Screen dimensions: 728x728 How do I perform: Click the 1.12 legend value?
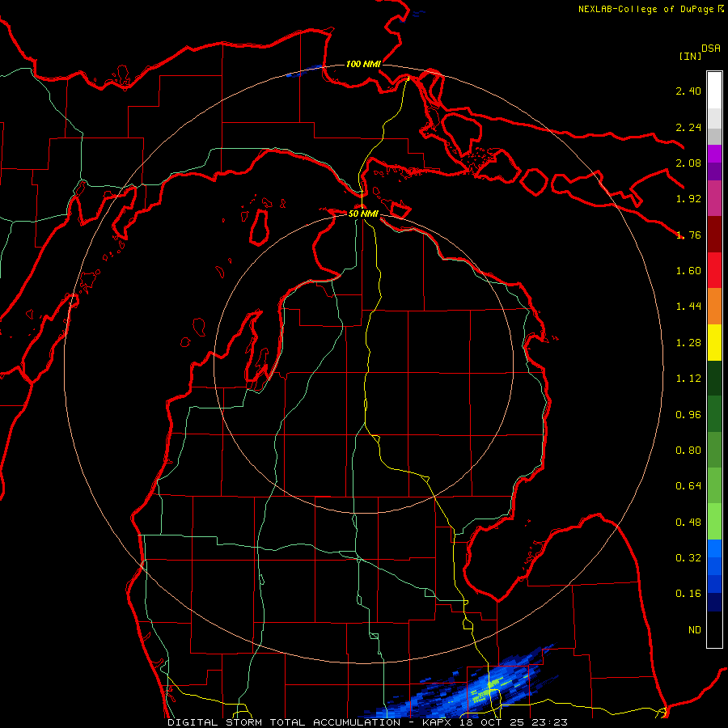coord(688,379)
